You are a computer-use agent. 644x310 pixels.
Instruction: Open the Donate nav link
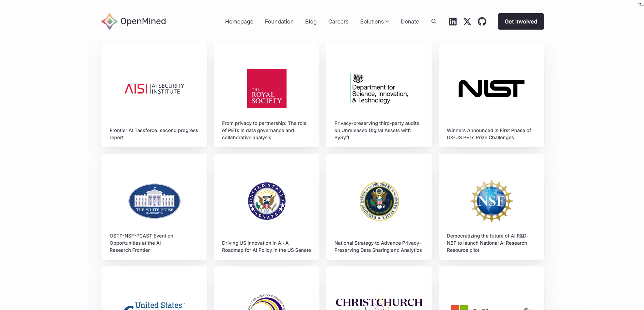pos(410,21)
